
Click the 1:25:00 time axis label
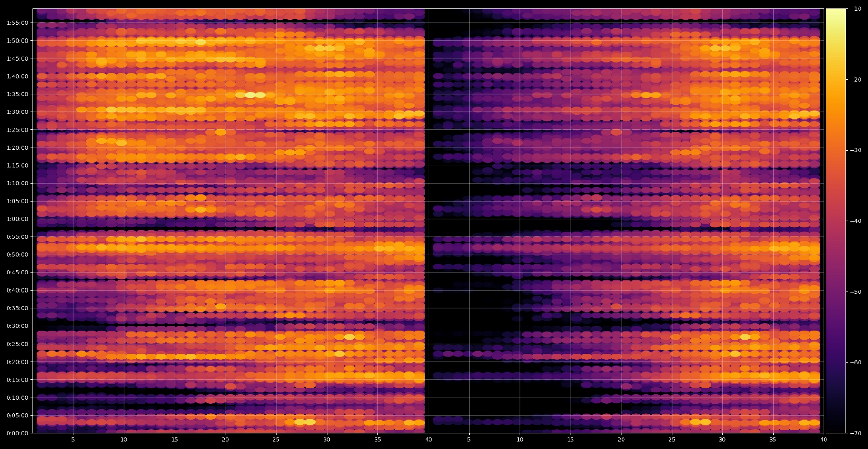[x=17, y=130]
